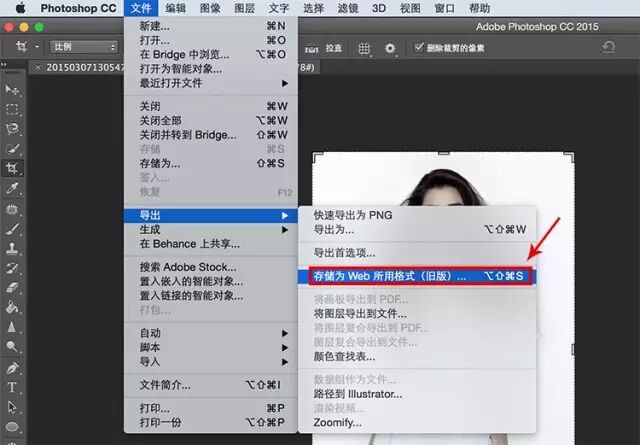Select the Brush tool

[x=12, y=229]
